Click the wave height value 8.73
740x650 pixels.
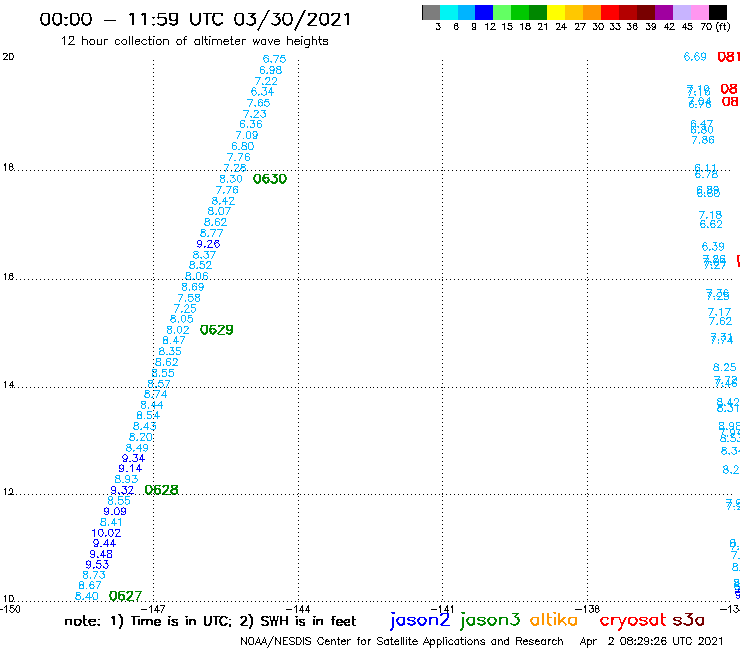coord(94,575)
